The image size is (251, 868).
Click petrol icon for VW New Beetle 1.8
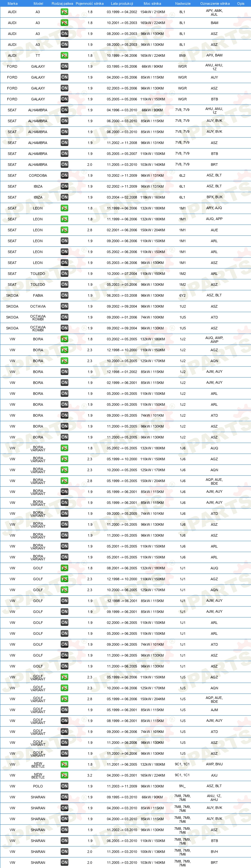(65, 764)
